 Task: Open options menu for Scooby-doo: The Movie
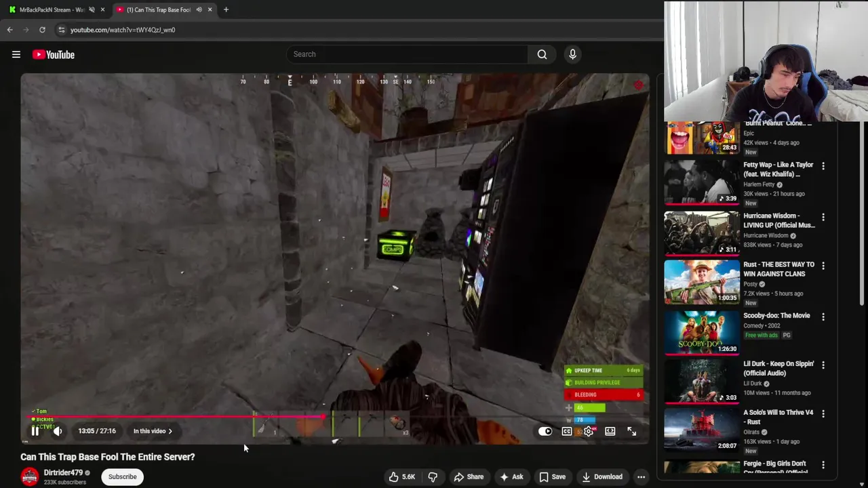(x=823, y=317)
